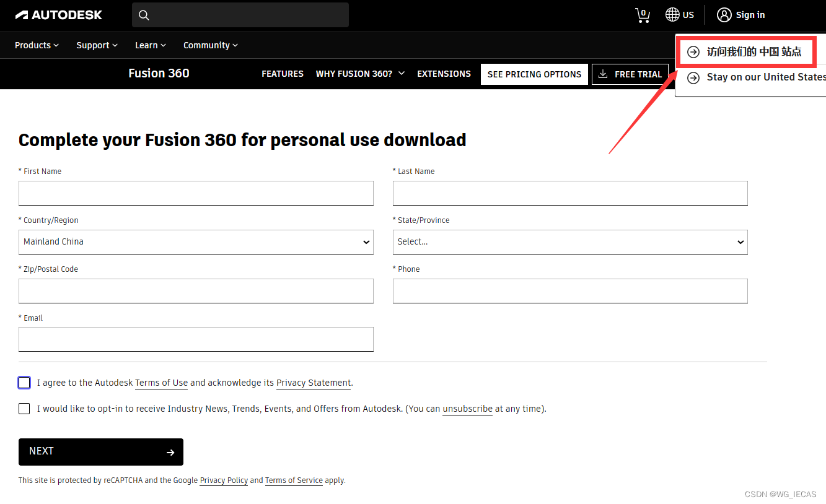
Task: Focus the Last Name field
Action: tap(570, 193)
